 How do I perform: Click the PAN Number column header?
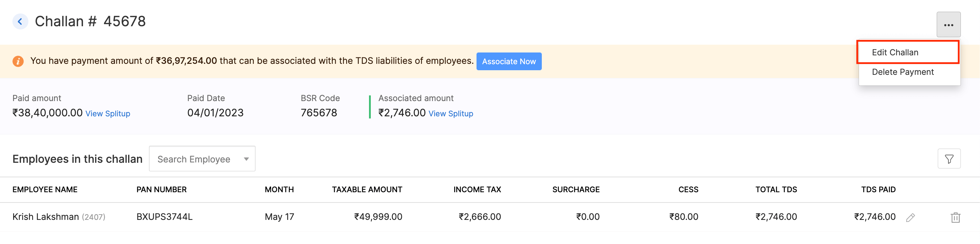pyautogui.click(x=161, y=190)
